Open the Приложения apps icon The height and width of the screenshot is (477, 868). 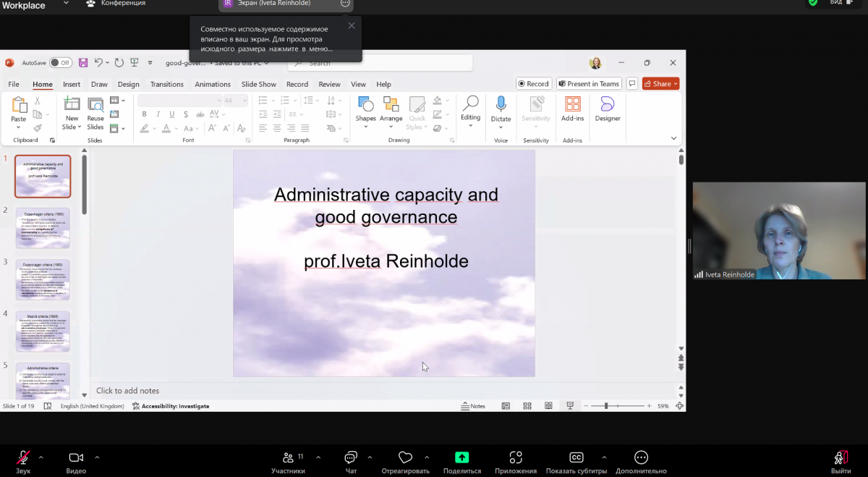click(516, 457)
